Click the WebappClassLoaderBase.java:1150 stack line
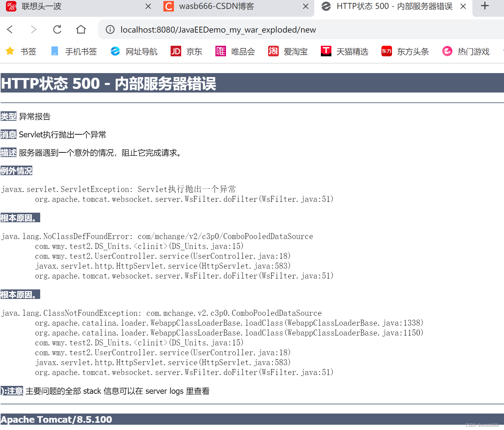 coord(229,333)
